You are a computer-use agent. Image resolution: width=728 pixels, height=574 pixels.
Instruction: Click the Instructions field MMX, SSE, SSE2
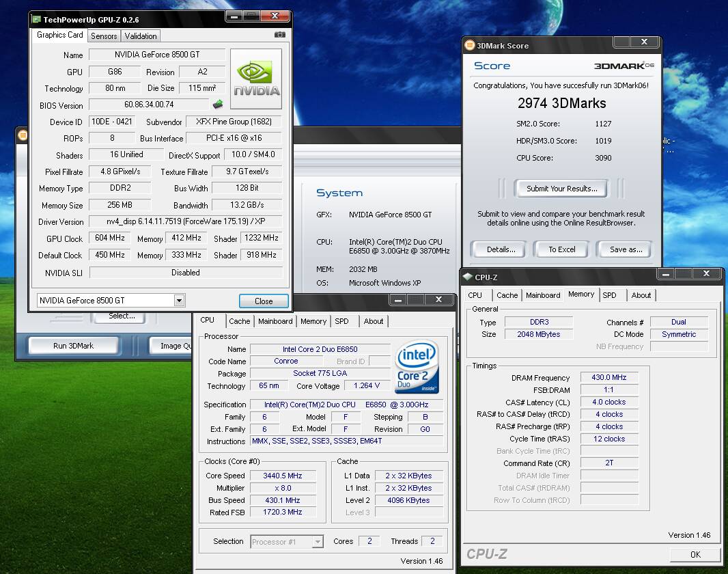click(x=346, y=441)
